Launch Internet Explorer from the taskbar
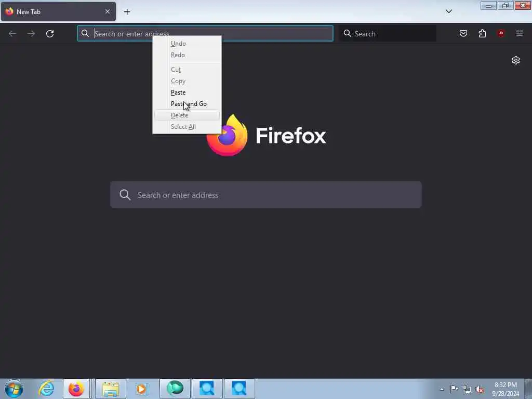Screen dimensions: 532x399 point(46,389)
